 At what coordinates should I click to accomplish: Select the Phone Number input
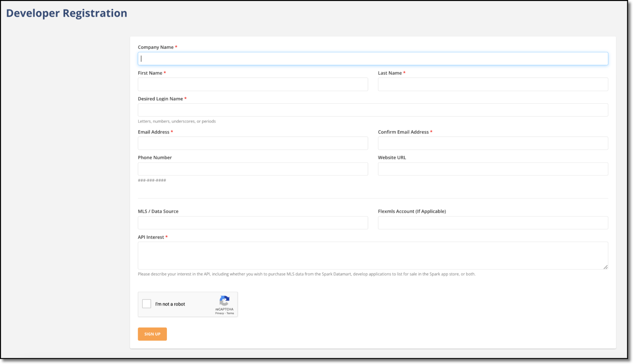pos(253,169)
